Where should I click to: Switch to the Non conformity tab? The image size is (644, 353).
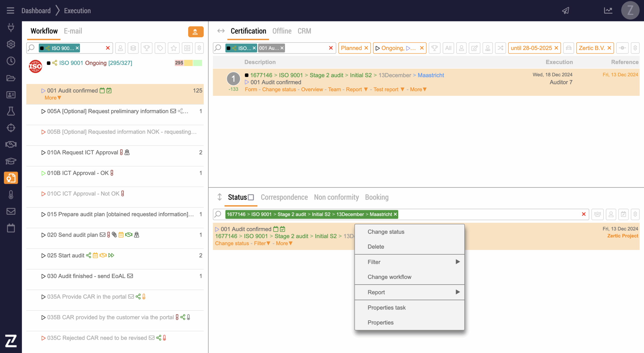[x=336, y=197]
